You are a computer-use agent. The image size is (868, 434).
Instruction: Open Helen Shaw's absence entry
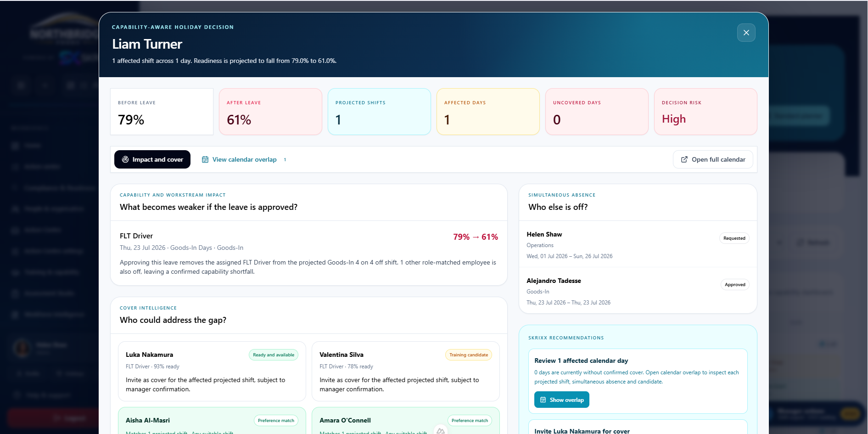(638, 244)
